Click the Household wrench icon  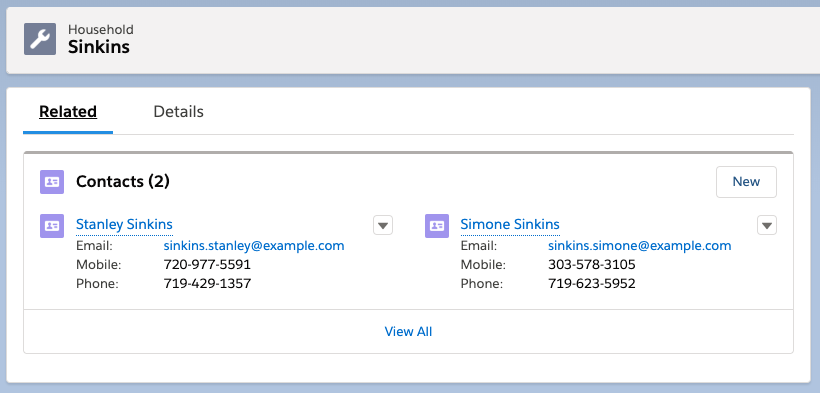tap(40, 39)
